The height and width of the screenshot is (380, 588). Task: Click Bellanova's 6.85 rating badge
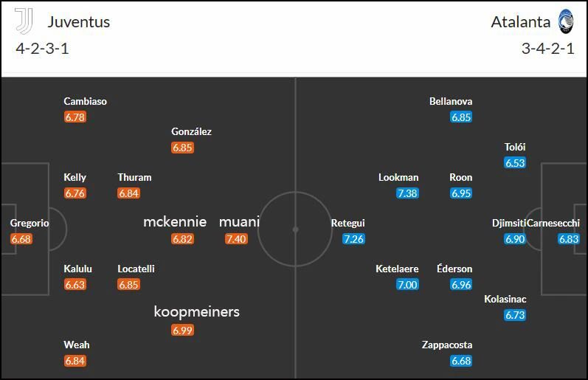[461, 117]
